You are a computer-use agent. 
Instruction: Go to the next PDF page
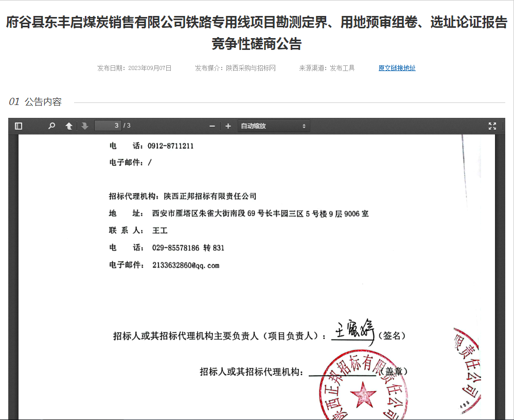[85, 126]
